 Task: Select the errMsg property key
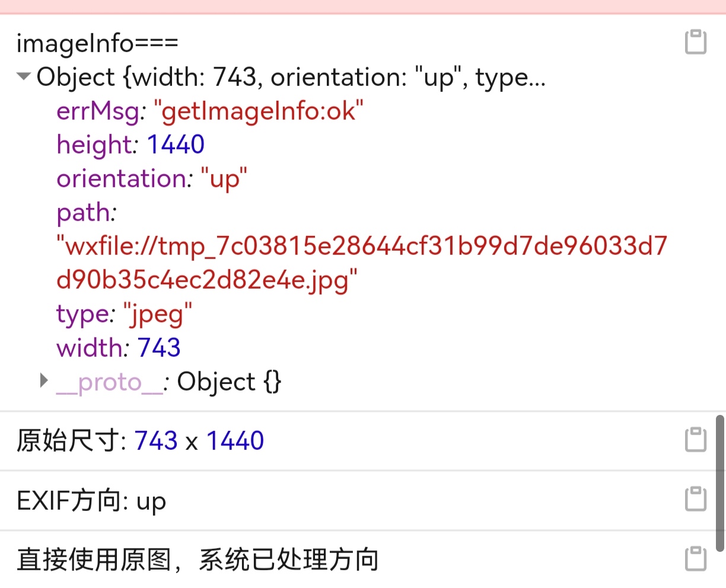pyautogui.click(x=98, y=111)
